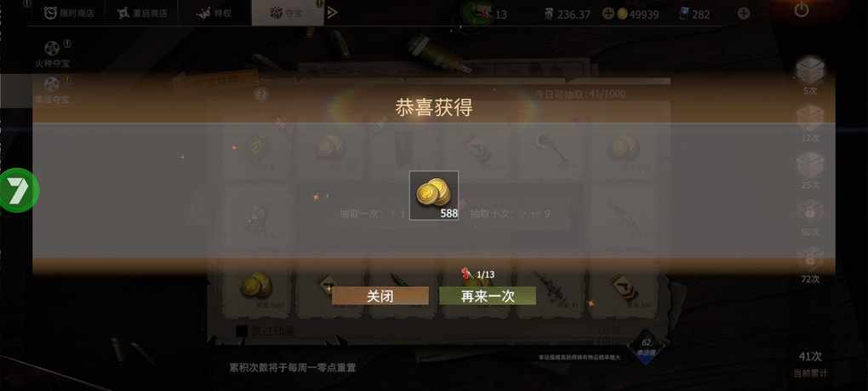Click the 再来一次 draw-again button
Screen dimensions: 868x391
[x=488, y=296]
